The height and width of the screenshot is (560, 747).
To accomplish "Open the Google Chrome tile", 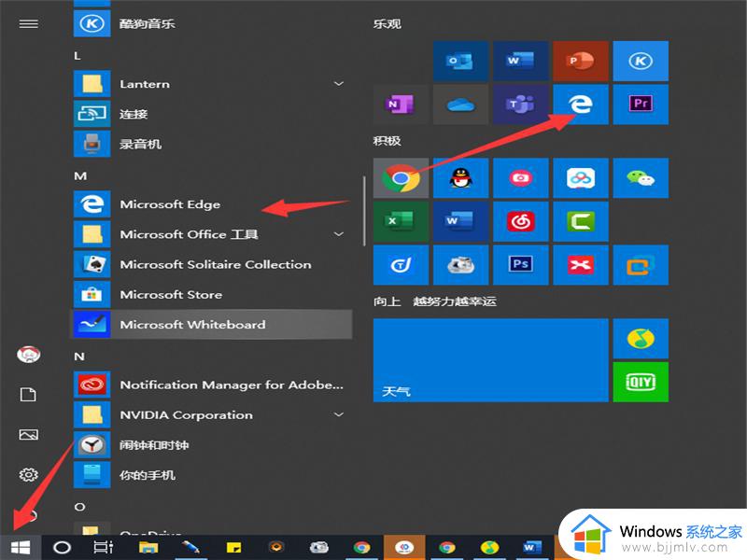I will [x=401, y=178].
